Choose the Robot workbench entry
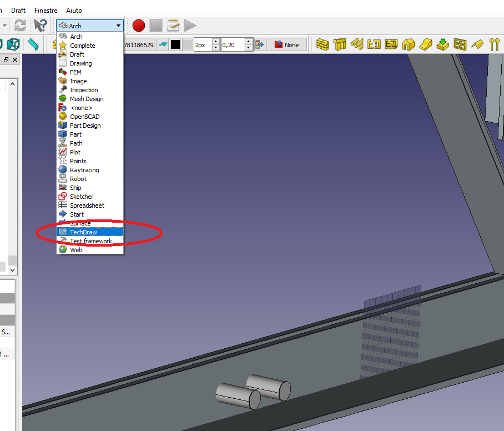Screen dimensions: 504x431 tap(90, 179)
